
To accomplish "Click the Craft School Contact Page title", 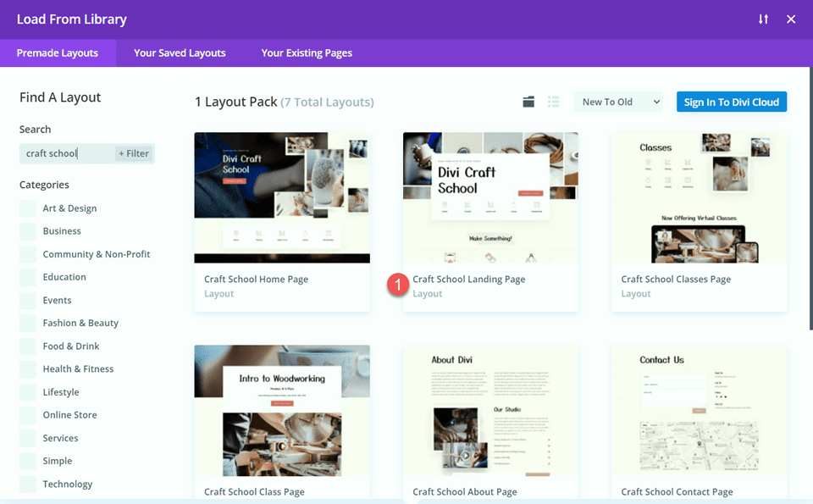I will [x=677, y=491].
